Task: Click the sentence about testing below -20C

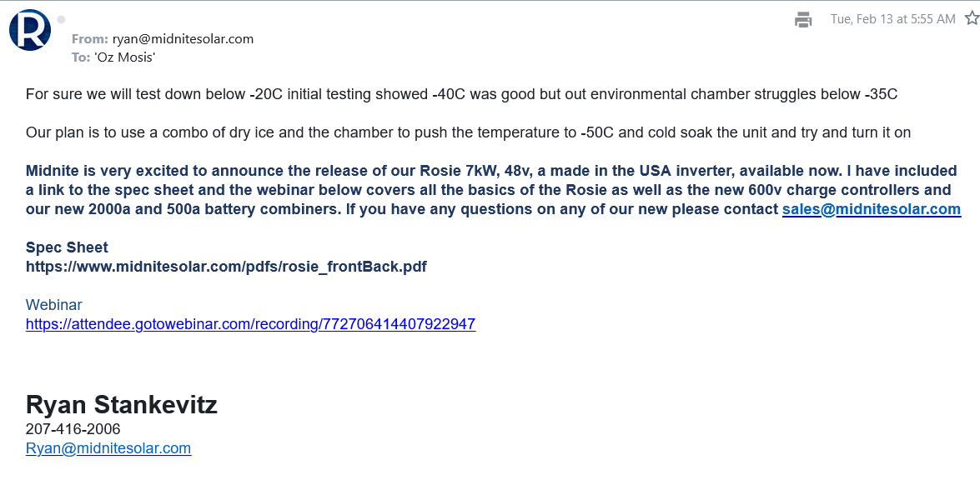Action: click(x=461, y=94)
